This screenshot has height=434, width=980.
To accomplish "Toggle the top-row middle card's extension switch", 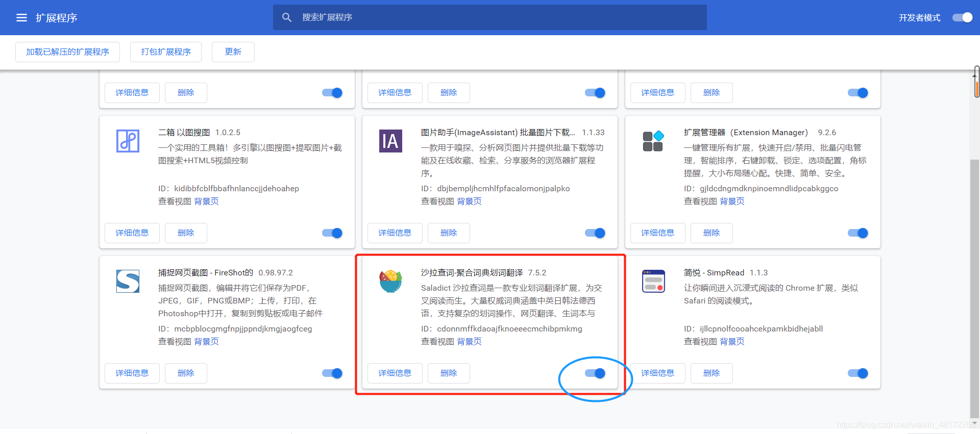I will point(595,93).
